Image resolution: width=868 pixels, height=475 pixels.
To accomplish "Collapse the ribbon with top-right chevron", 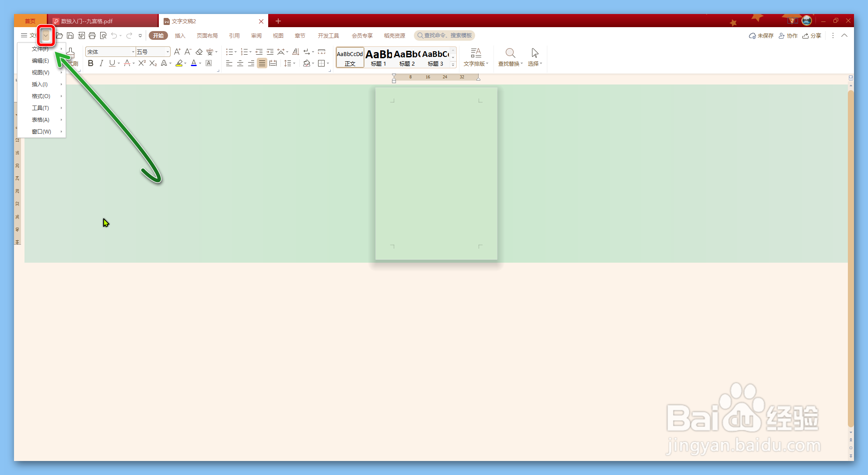I will point(844,35).
